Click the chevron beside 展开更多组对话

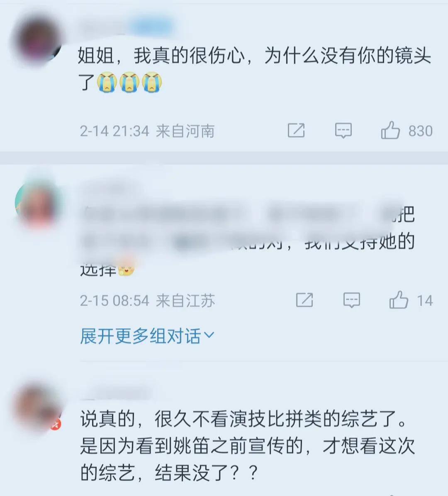(209, 335)
